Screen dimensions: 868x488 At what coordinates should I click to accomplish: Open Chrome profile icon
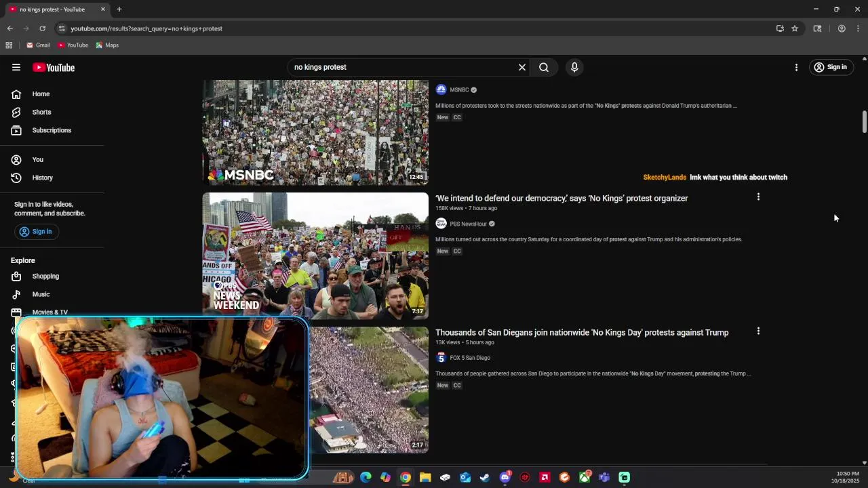tap(842, 28)
